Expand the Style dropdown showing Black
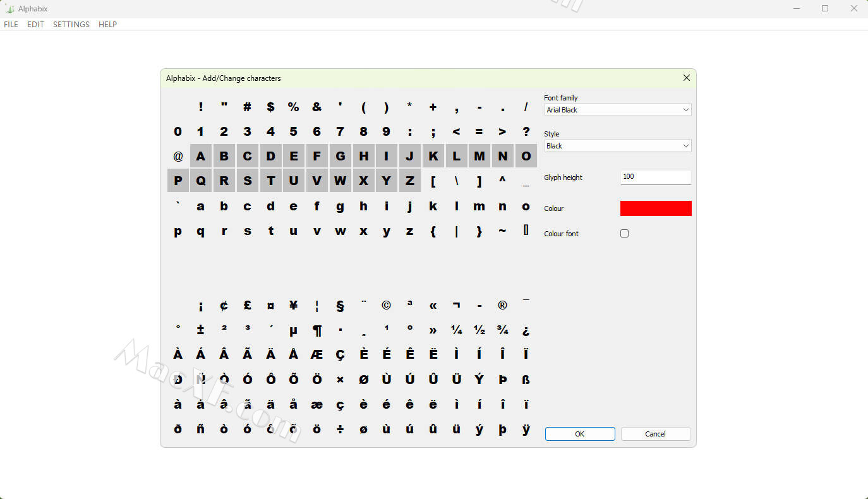Screen dimensions: 868x499 point(618,146)
